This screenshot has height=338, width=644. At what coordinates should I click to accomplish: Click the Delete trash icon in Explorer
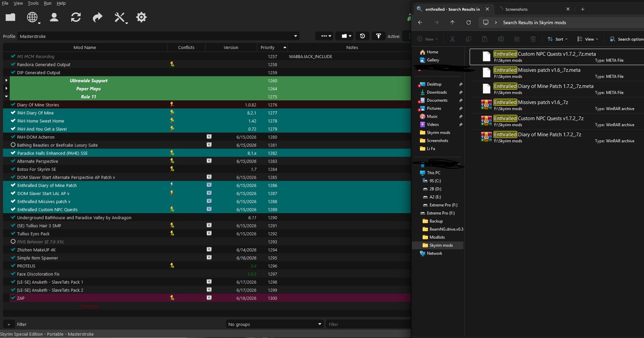point(533,39)
